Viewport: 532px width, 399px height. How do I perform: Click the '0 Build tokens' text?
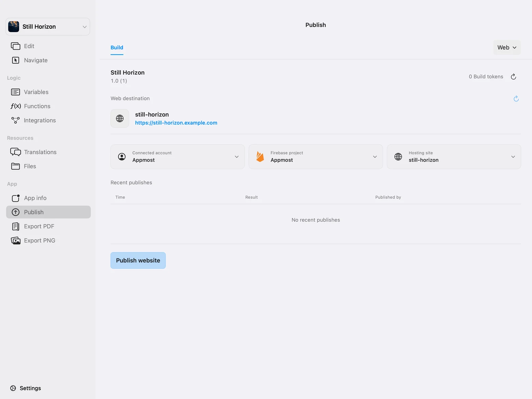pos(486,77)
